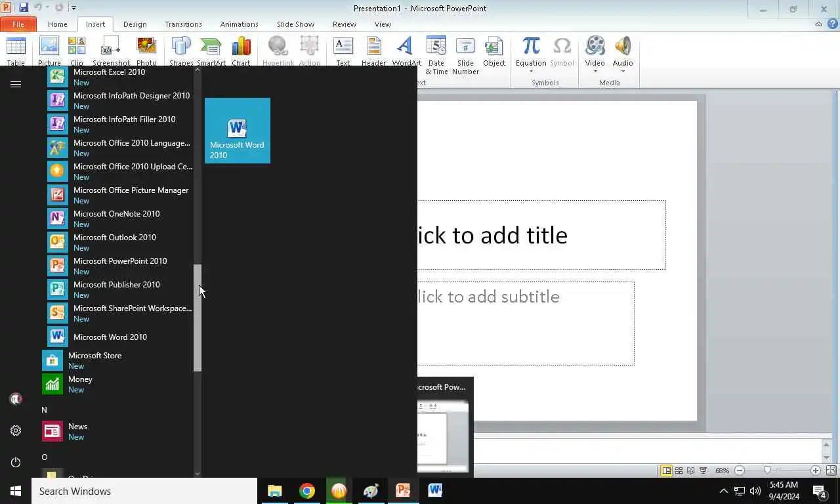The image size is (840, 504).
Task: Open PowerPoint Help question mark
Action: pyautogui.click(x=832, y=24)
